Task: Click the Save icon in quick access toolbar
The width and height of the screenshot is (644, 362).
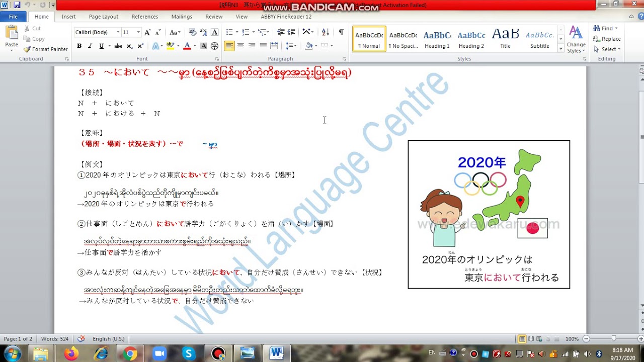Action: coord(17,5)
